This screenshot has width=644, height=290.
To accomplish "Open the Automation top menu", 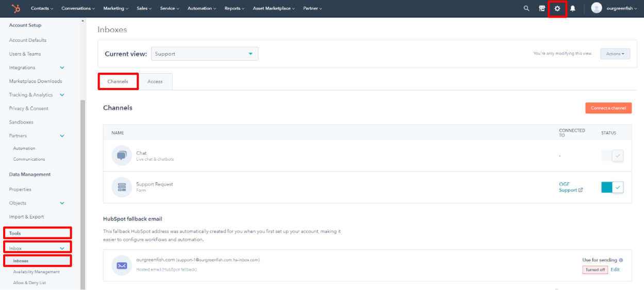I will coord(202,8).
